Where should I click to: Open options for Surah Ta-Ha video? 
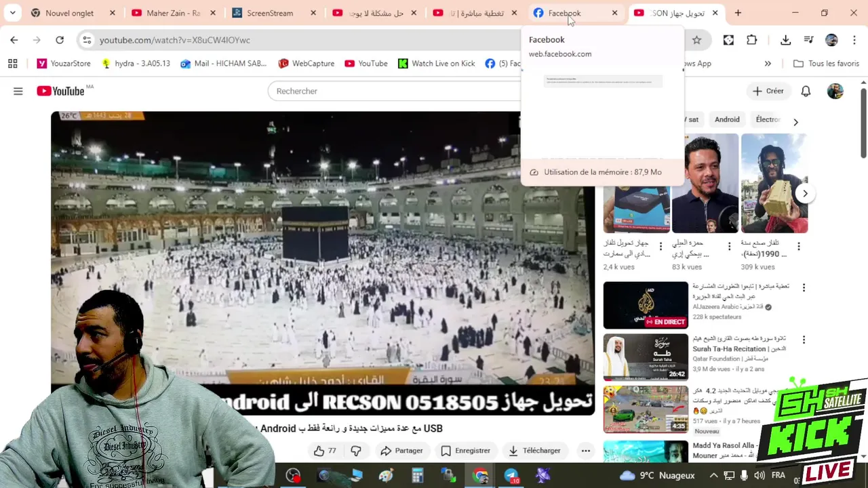click(x=804, y=340)
